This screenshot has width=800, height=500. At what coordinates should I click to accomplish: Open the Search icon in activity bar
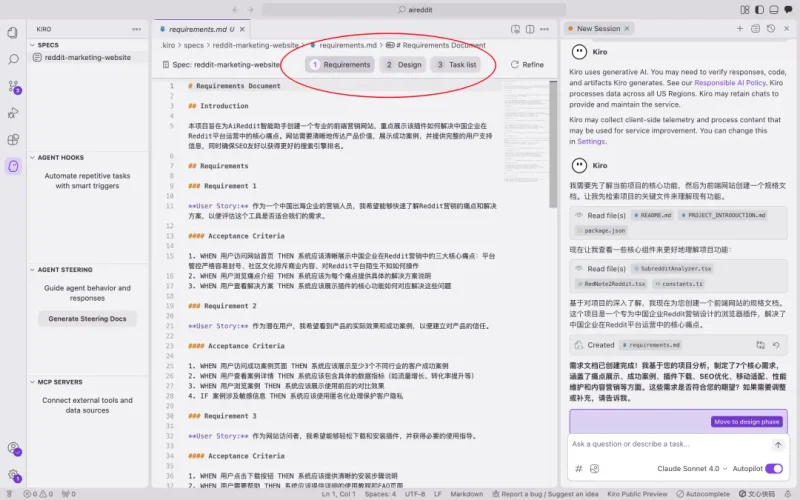pyautogui.click(x=13, y=59)
